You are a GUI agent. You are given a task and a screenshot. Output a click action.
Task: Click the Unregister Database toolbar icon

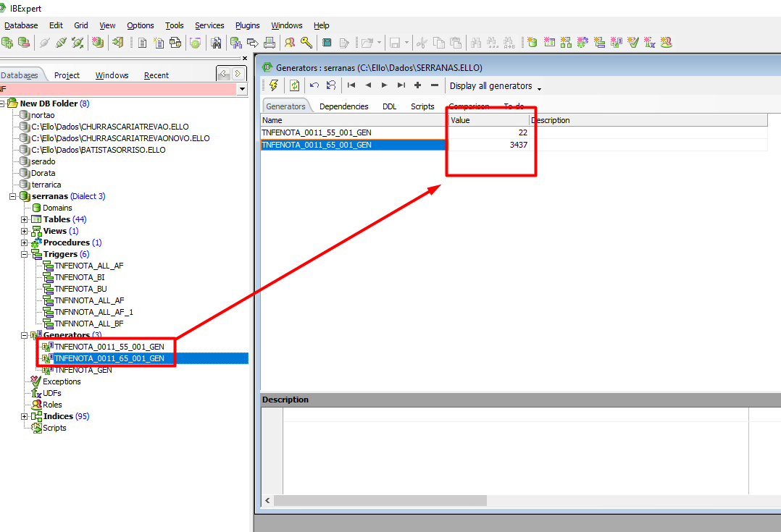[24, 43]
